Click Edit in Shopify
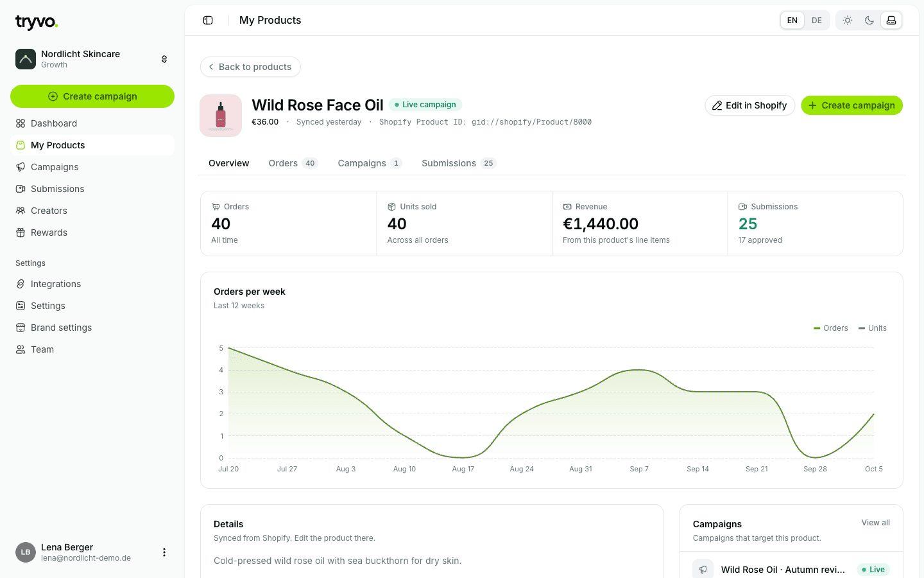This screenshot has width=924, height=578. click(x=750, y=105)
